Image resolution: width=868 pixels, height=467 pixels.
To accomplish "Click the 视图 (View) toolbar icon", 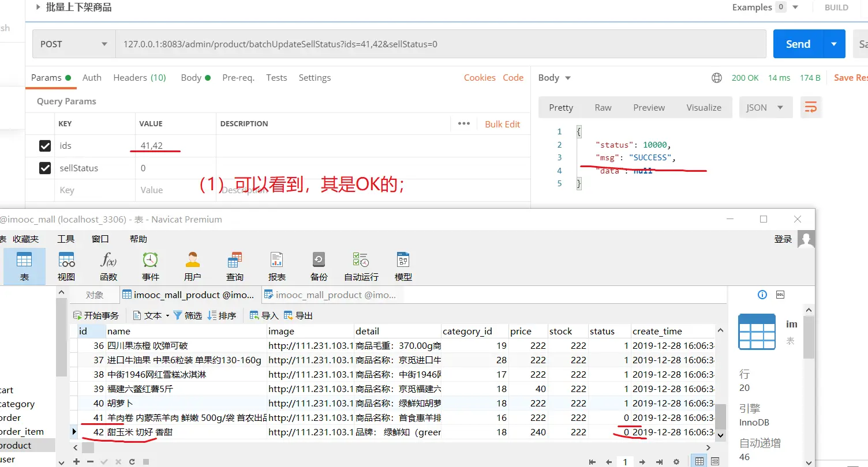I will pos(66,265).
